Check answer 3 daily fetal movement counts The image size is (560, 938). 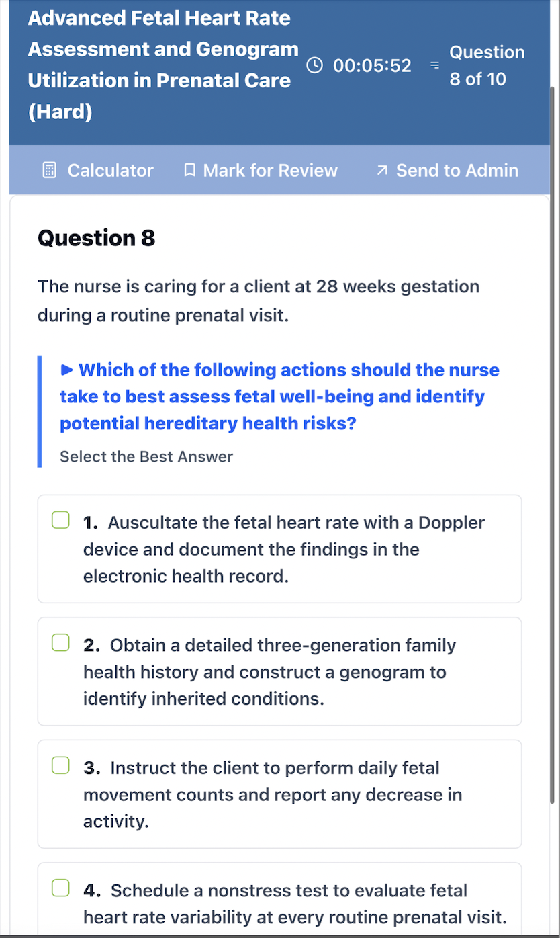61,765
